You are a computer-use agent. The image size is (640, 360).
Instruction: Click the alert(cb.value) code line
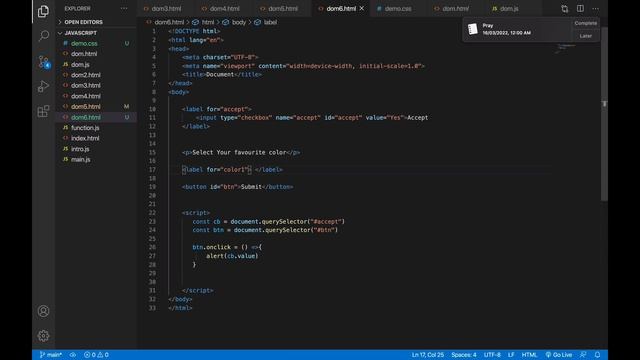tap(232, 256)
